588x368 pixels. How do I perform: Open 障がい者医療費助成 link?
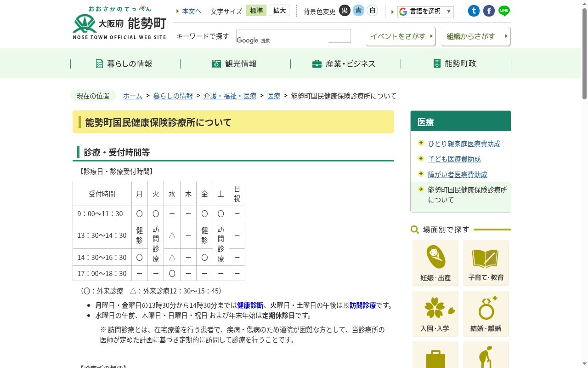click(x=458, y=174)
